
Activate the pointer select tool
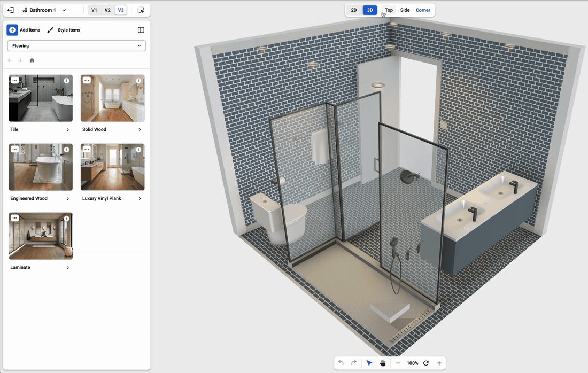[x=369, y=363]
